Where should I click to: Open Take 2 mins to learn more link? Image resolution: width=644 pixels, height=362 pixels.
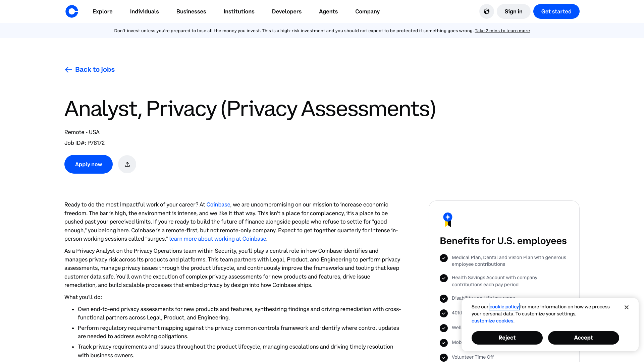(502, 31)
